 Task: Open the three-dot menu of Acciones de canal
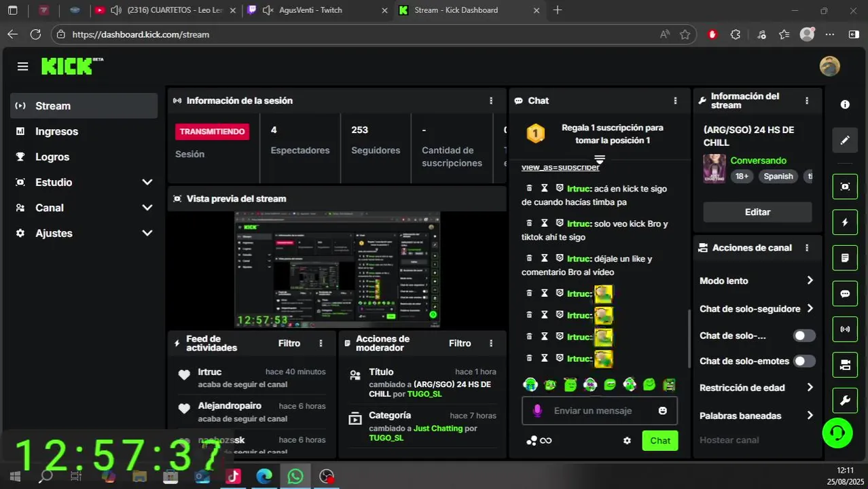[807, 248]
